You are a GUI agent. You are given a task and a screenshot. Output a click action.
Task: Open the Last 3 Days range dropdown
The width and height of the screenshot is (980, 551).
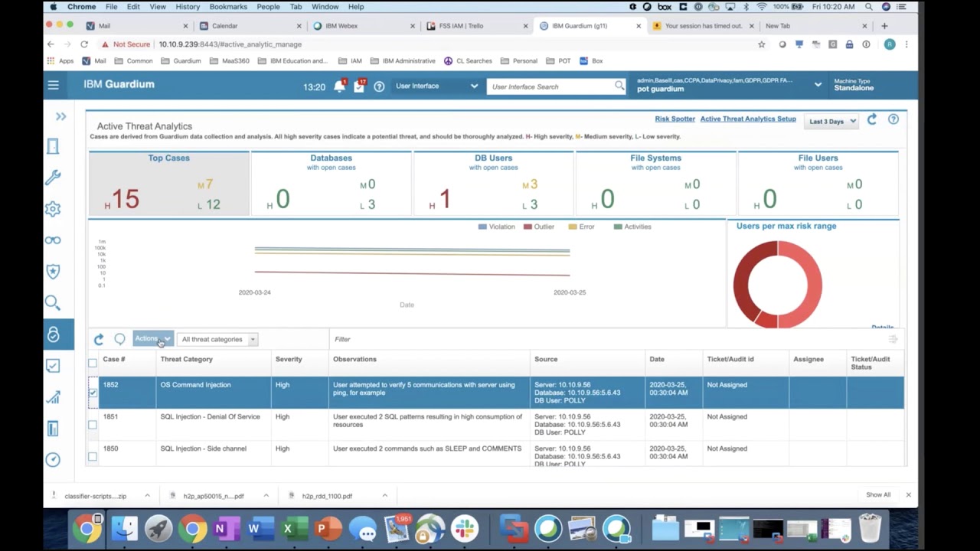[832, 121]
